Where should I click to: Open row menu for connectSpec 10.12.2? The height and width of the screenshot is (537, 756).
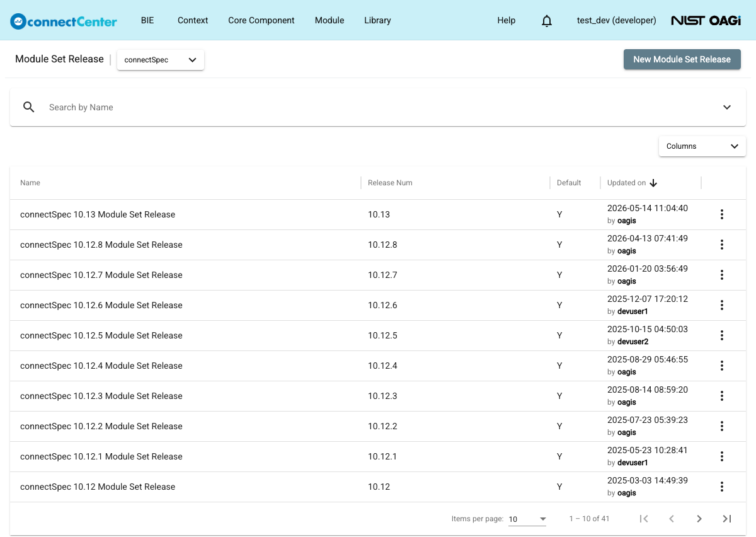pyautogui.click(x=722, y=426)
